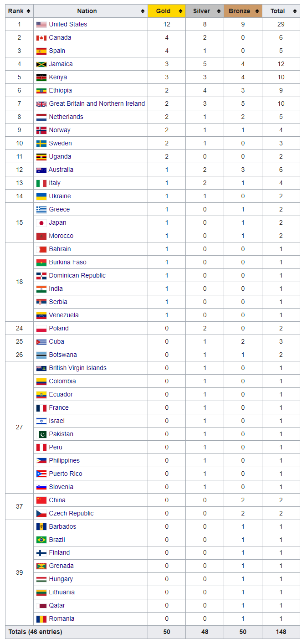Click the sort arrows in Rank header
307x644 pixels.
(x=28, y=11)
